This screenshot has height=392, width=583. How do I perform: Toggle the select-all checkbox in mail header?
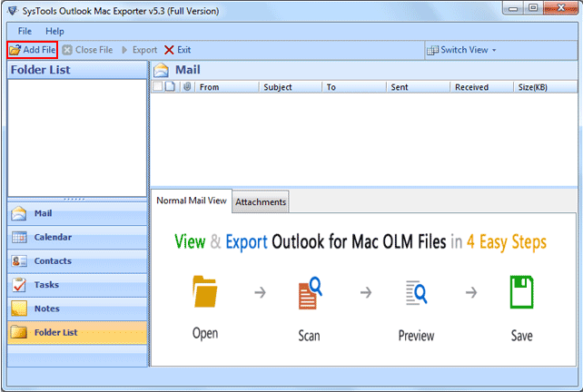click(x=158, y=86)
